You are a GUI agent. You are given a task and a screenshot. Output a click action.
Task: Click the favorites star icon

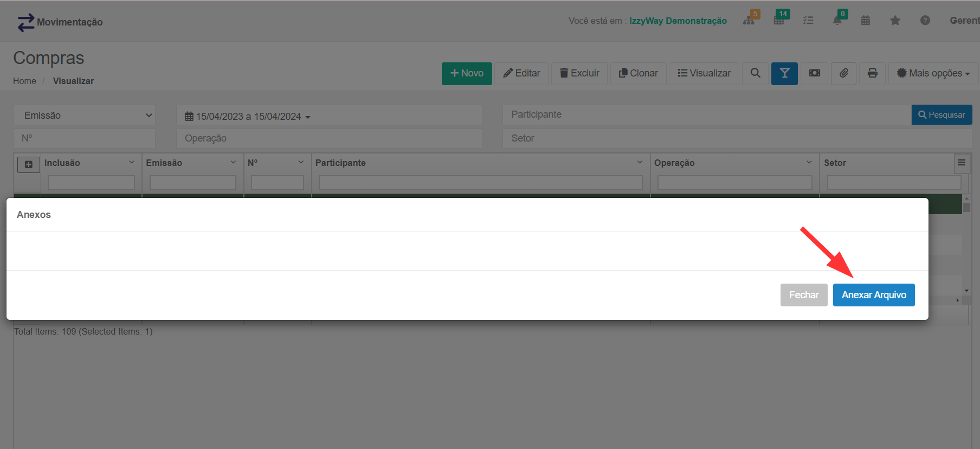(895, 21)
